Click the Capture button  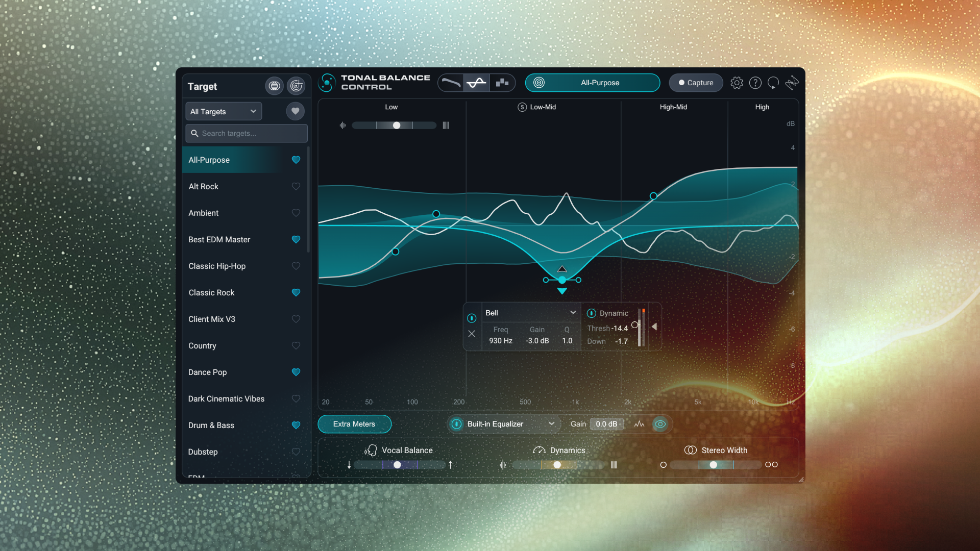[696, 83]
